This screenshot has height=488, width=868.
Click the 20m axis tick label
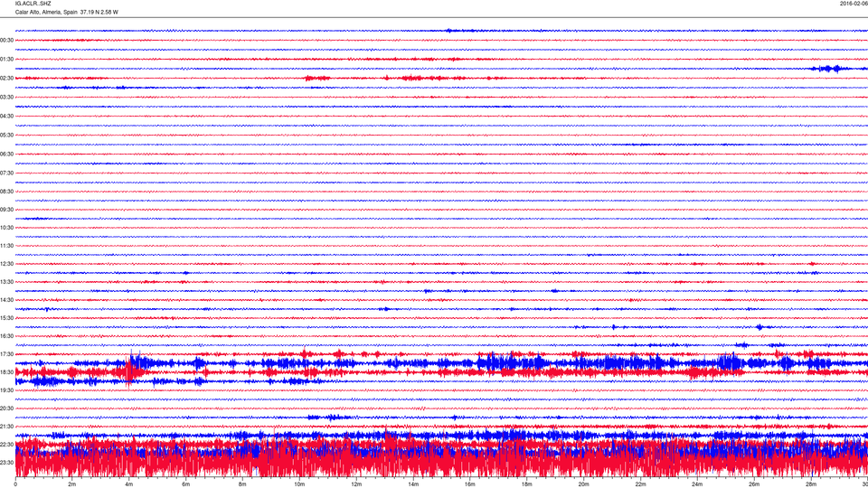pos(583,484)
